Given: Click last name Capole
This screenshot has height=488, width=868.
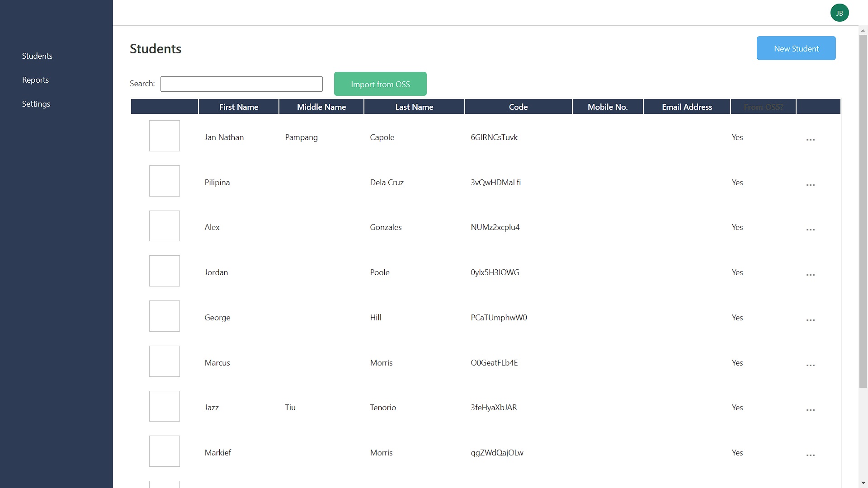Looking at the screenshot, I should (382, 137).
